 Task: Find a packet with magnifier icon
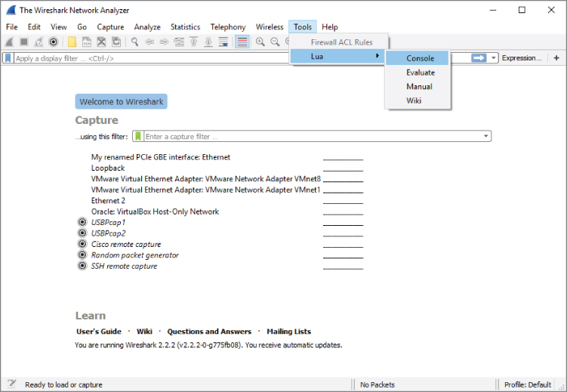pyautogui.click(x=134, y=42)
